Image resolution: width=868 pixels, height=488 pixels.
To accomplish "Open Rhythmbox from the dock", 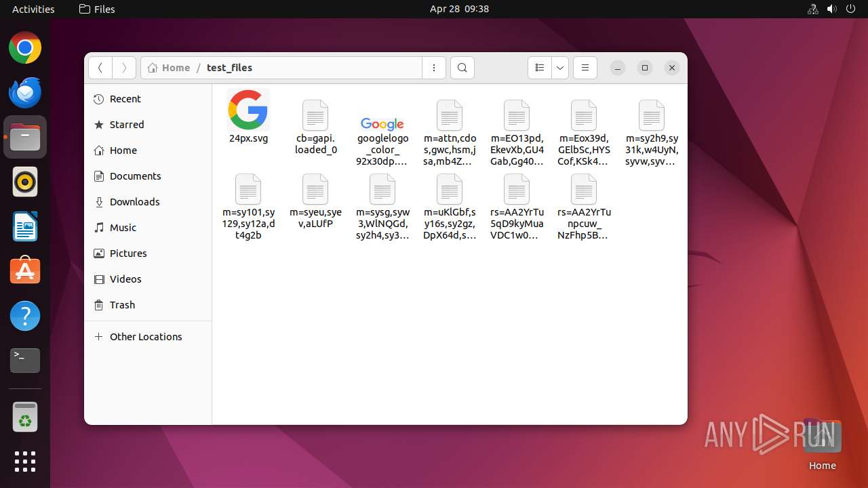I will click(x=25, y=182).
